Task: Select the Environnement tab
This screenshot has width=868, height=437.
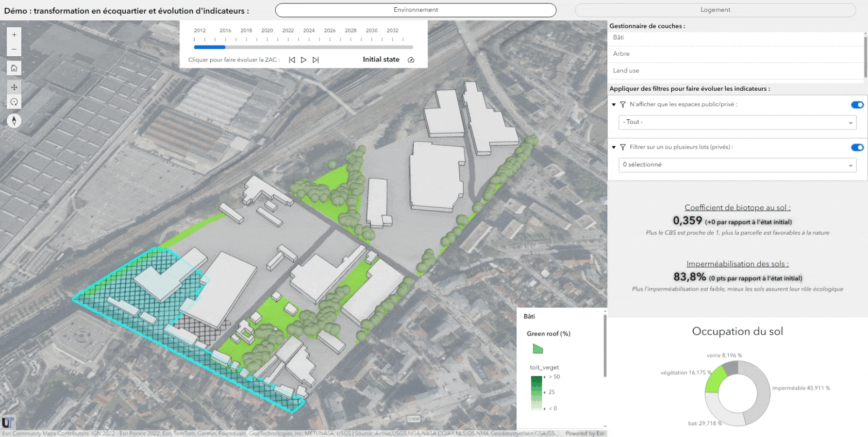Action: pyautogui.click(x=416, y=10)
